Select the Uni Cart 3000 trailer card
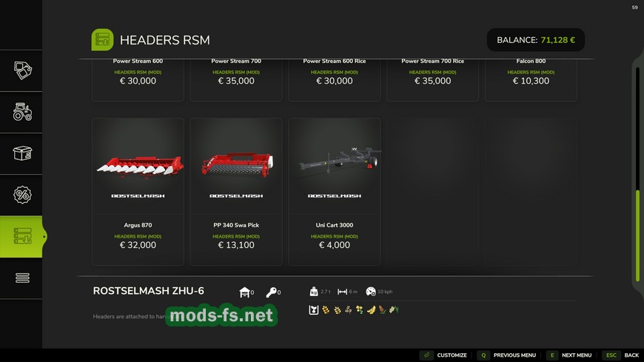This screenshot has width=644, height=362. click(x=335, y=192)
